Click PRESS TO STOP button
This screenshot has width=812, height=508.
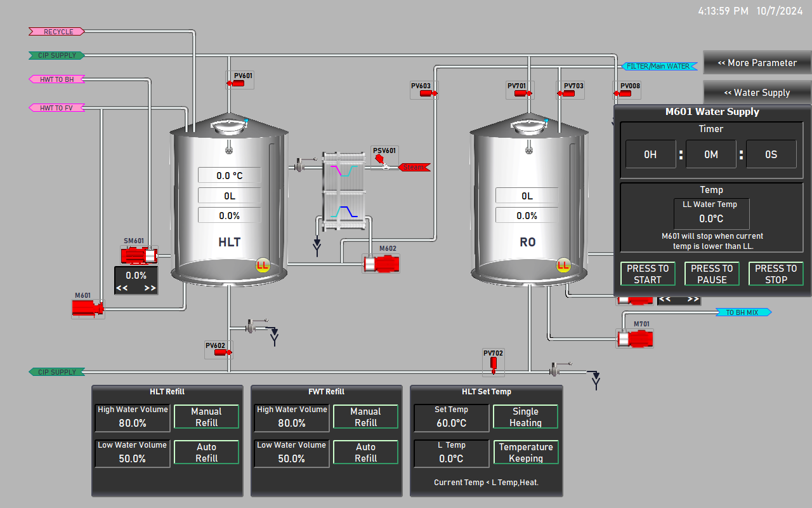click(x=776, y=274)
